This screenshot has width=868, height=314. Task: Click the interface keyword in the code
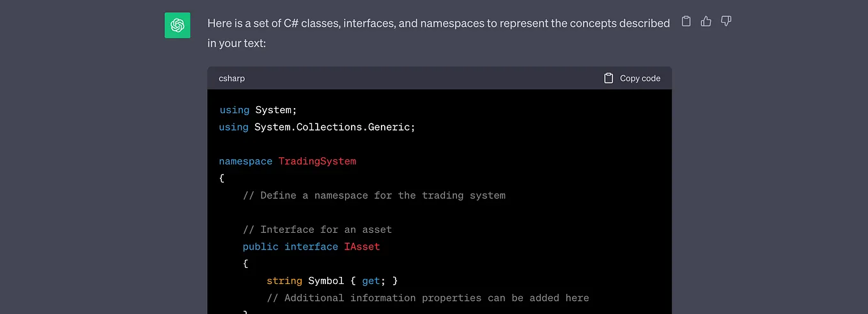[x=311, y=246]
